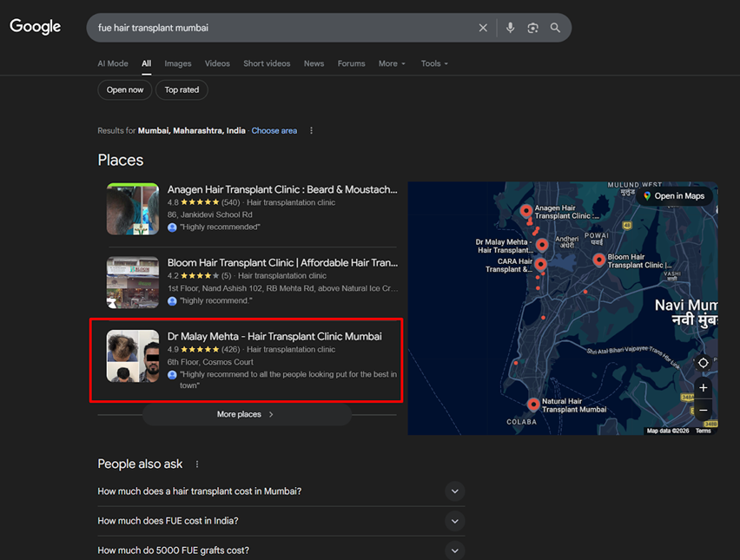Open search by image camera icon
740x560 pixels.
(533, 28)
